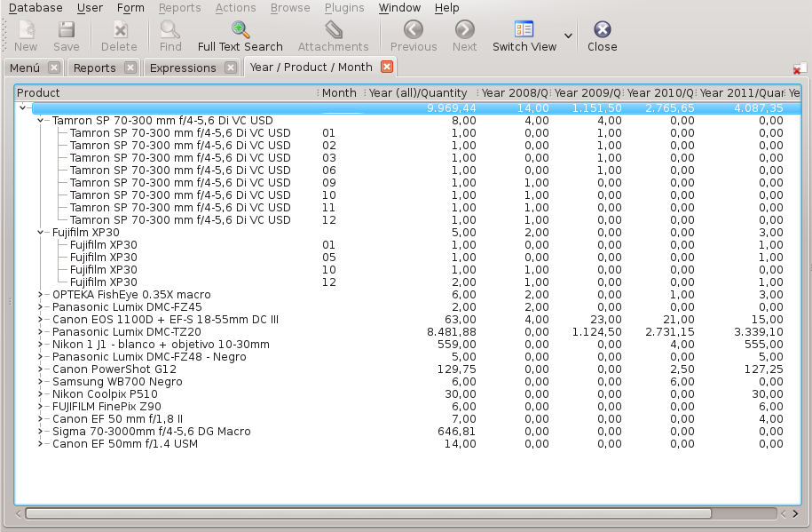The width and height of the screenshot is (812, 532).
Task: Click the scroll-left arrow of horizontal scrollbar
Action: 19,514
